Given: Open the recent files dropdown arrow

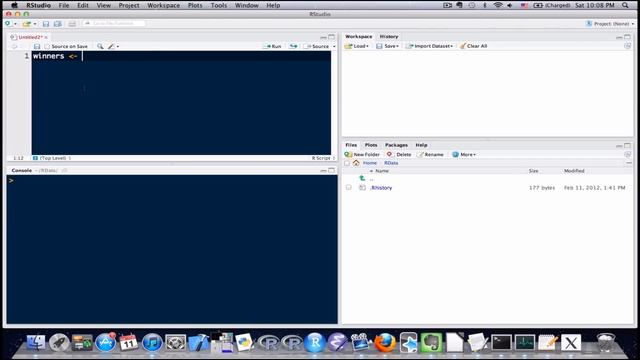Looking at the screenshot, I should (34, 24).
